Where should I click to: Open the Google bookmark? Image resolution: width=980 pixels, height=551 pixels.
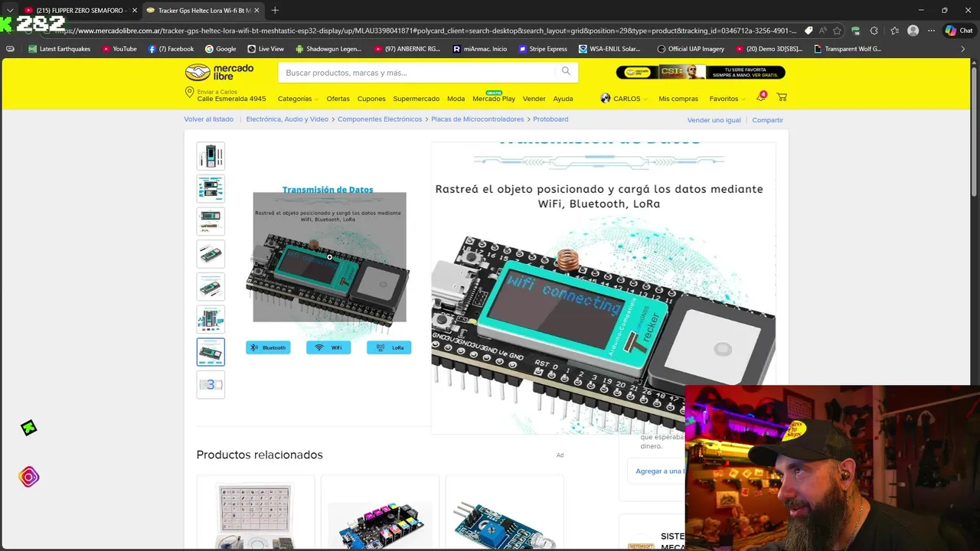click(x=220, y=49)
